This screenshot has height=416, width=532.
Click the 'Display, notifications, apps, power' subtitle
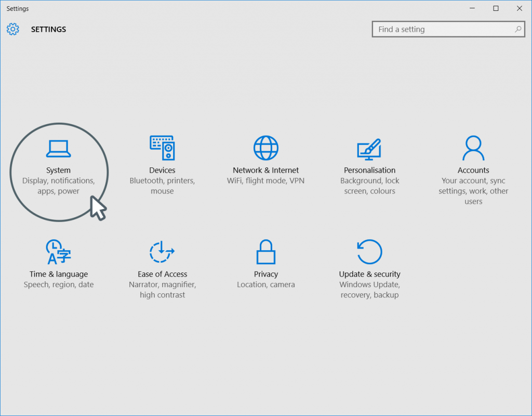pos(58,186)
